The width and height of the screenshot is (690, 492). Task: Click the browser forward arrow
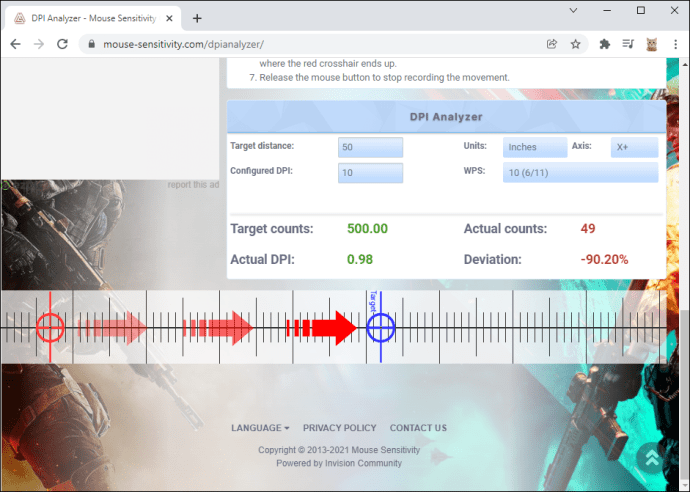pyautogui.click(x=39, y=44)
